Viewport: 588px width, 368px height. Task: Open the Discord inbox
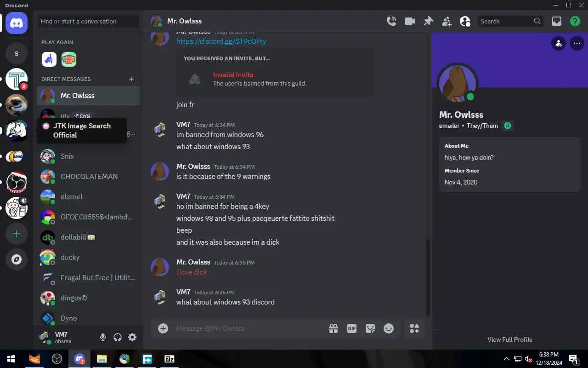click(557, 21)
